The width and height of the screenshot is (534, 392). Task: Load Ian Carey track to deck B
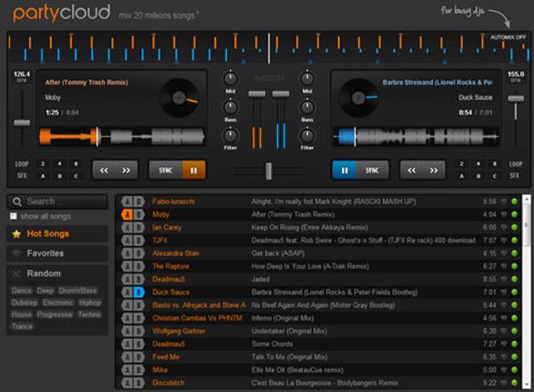tap(139, 228)
